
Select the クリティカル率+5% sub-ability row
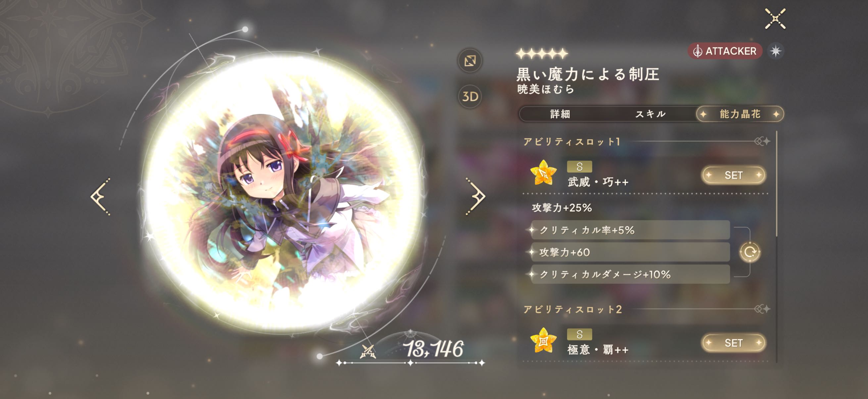[x=630, y=230]
